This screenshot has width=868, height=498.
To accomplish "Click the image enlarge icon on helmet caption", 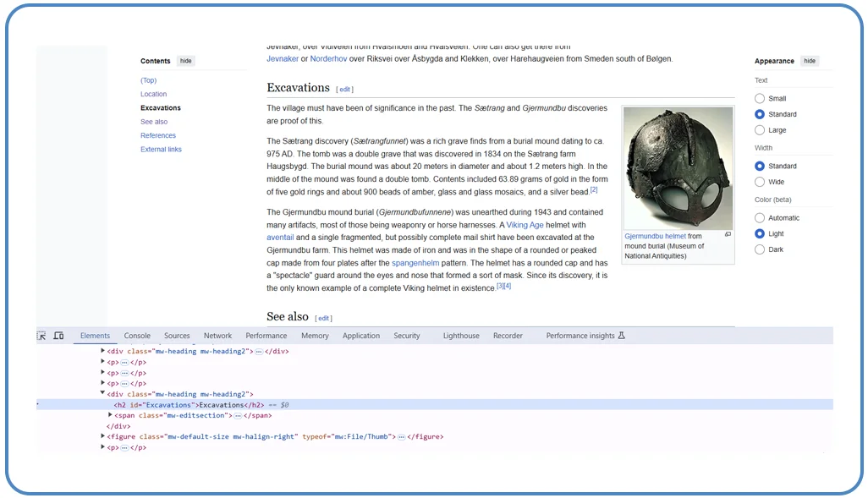I will [728, 233].
